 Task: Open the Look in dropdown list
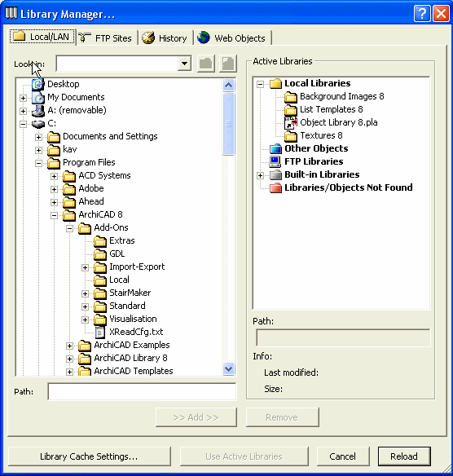pos(184,64)
